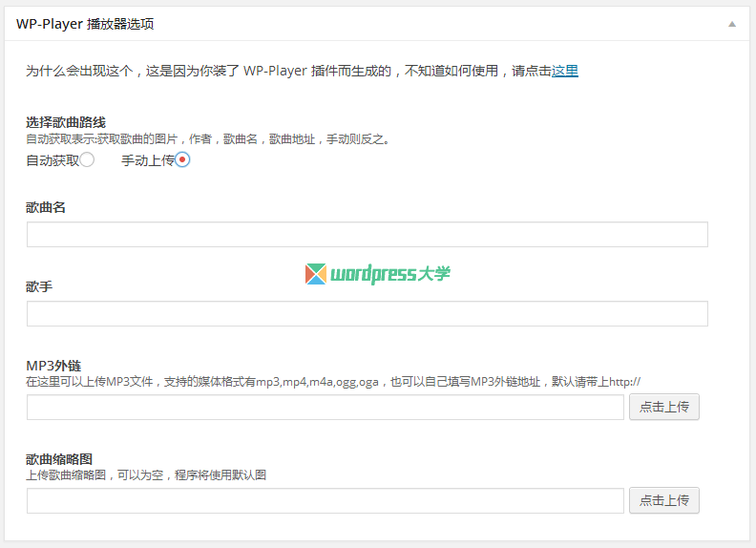The height and width of the screenshot is (548, 756).
Task: Click the 歌曲缩略图 label
Action: point(59,459)
